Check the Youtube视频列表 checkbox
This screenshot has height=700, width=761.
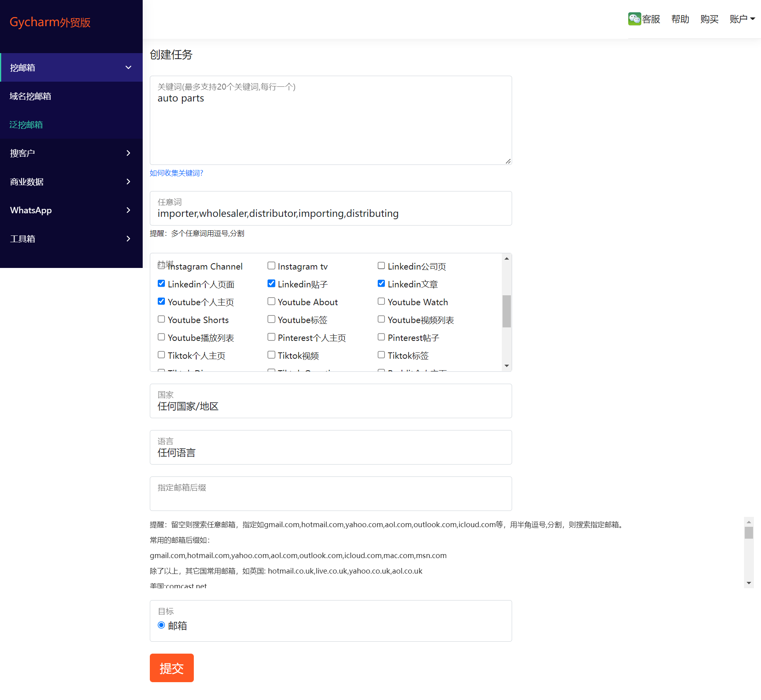coord(381,319)
